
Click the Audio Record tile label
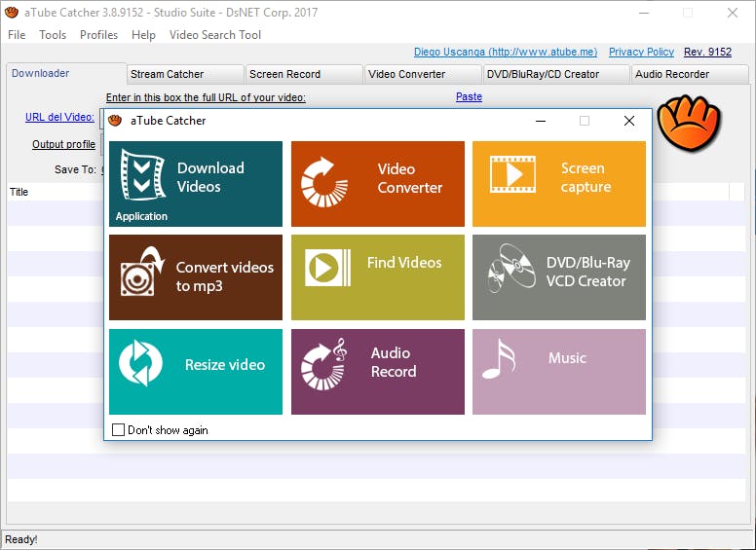pyautogui.click(x=394, y=362)
